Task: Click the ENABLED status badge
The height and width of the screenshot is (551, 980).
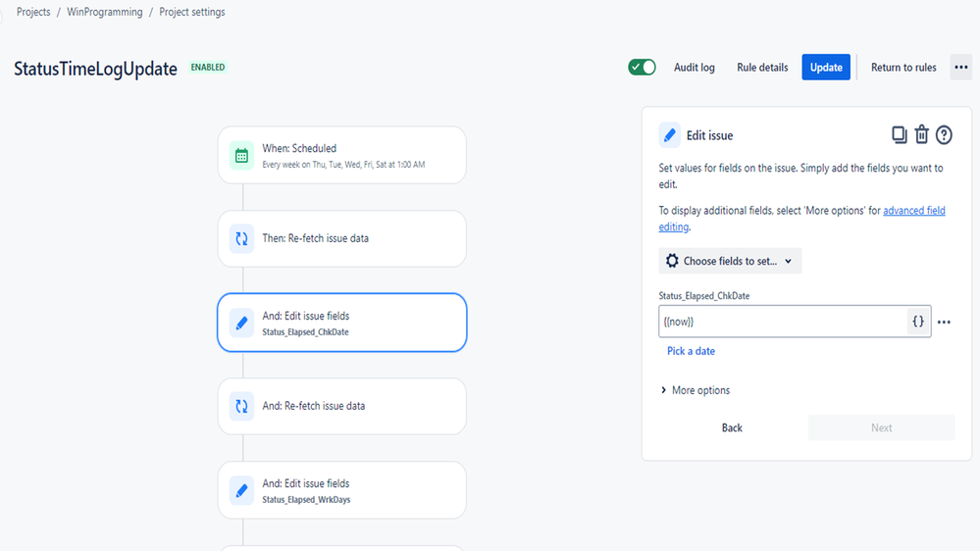Action: click(x=208, y=67)
